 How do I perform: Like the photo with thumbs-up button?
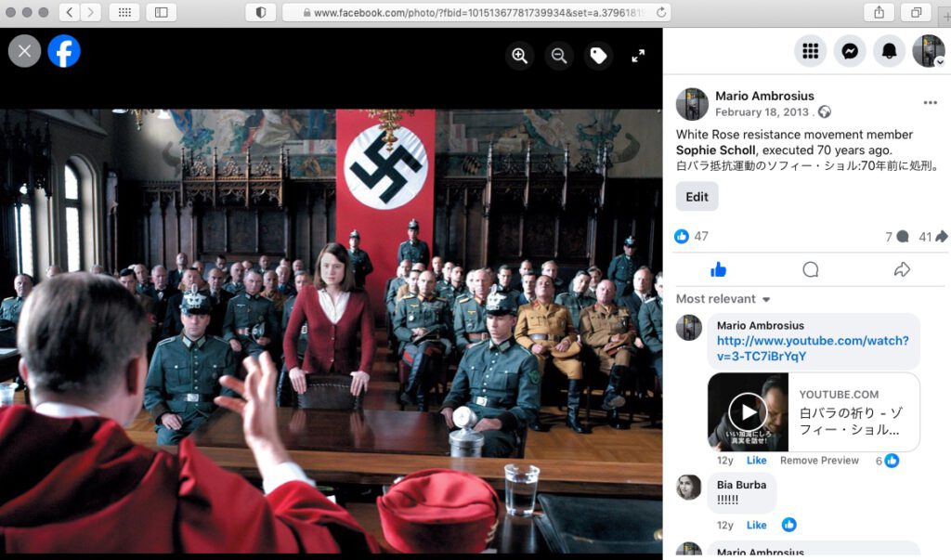718,269
